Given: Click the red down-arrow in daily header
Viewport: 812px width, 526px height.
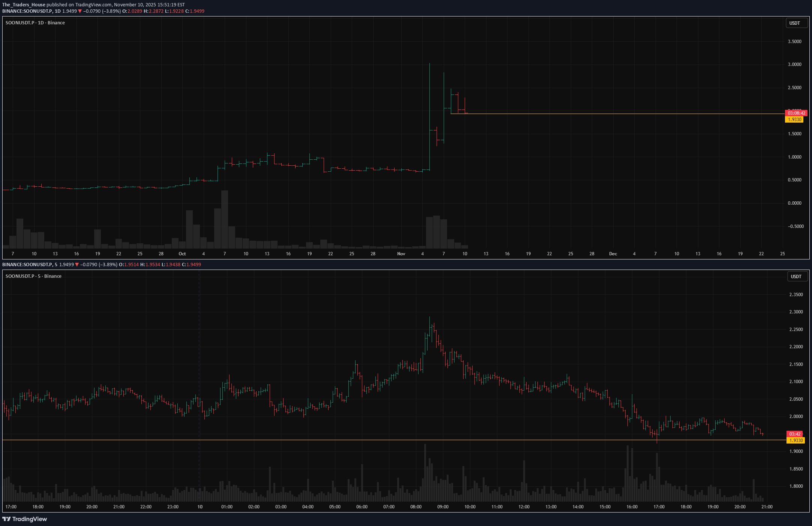Looking at the screenshot, I should click(80, 11).
